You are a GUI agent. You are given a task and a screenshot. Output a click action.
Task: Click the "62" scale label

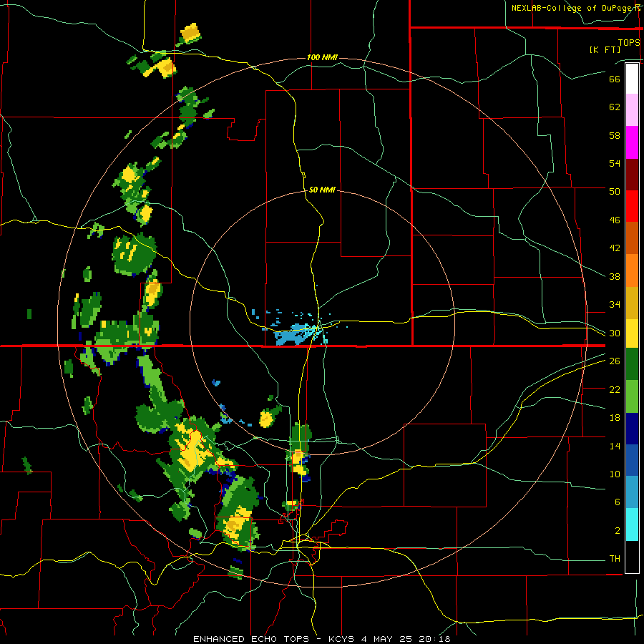(615, 107)
